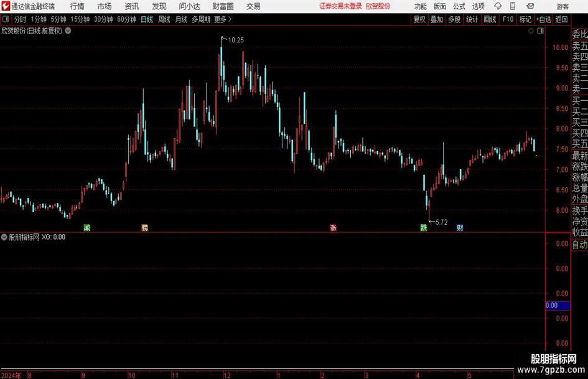
Task: Open the 市场 menu
Action: (105, 6)
